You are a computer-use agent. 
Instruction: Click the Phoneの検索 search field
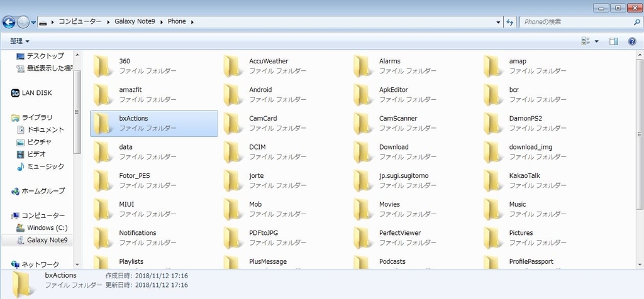580,22
